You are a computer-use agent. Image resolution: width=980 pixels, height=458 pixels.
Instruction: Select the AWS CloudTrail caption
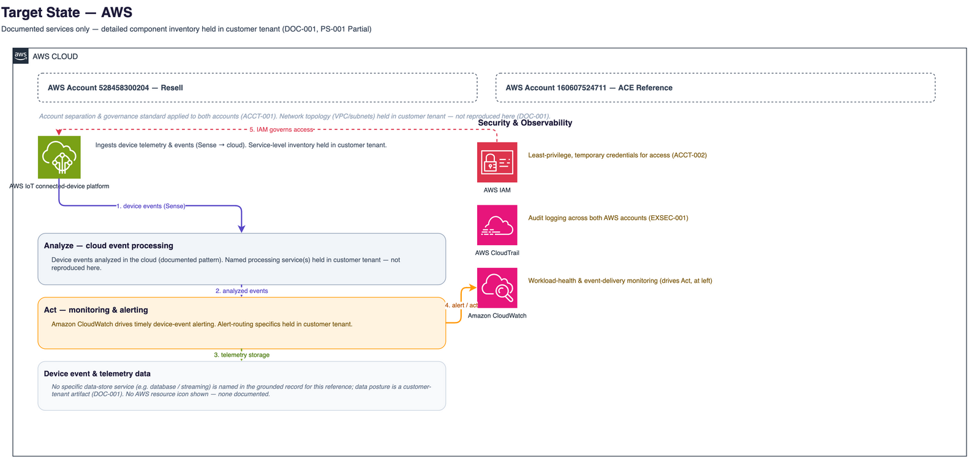[497, 253]
